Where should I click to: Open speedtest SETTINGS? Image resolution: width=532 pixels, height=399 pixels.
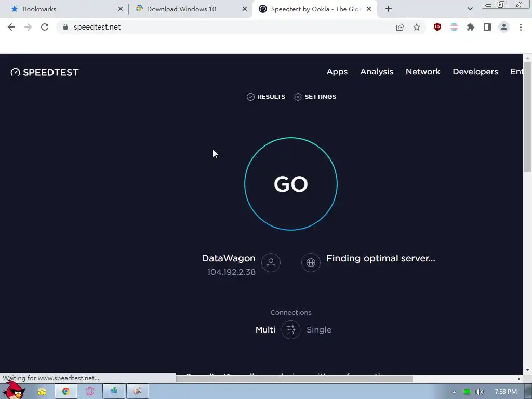(x=315, y=97)
